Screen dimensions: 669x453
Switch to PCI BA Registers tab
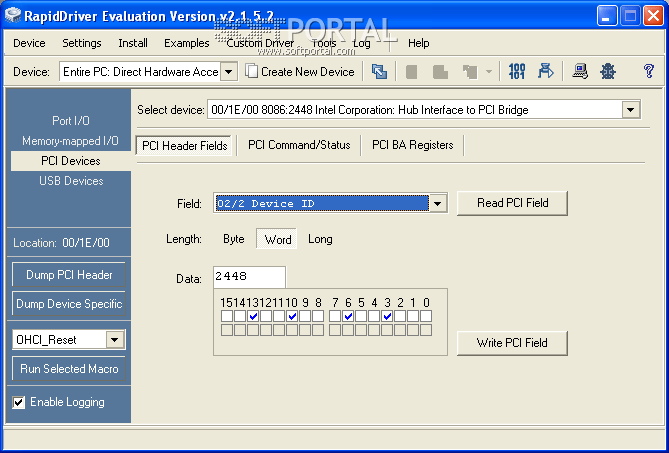[413, 145]
